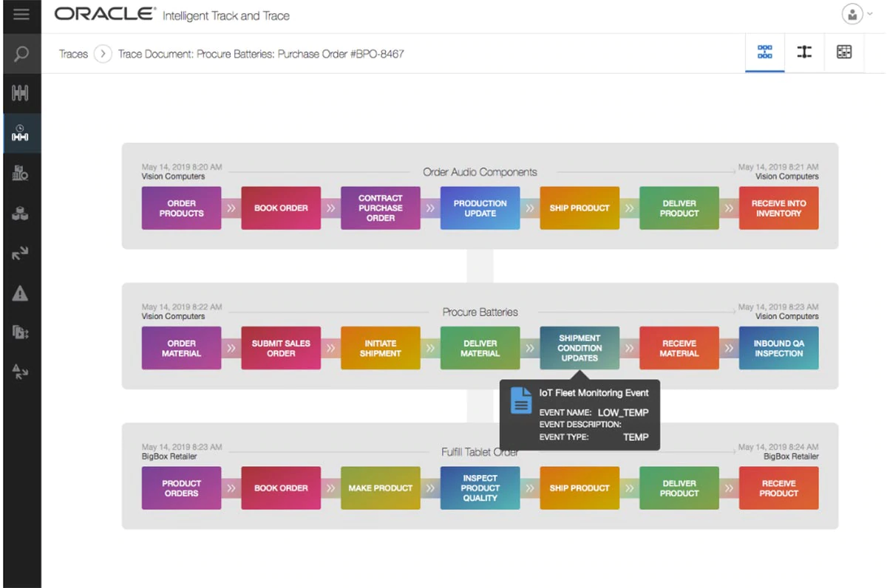Click the Trace Document Purchase Order breadcrumb

coord(261,54)
